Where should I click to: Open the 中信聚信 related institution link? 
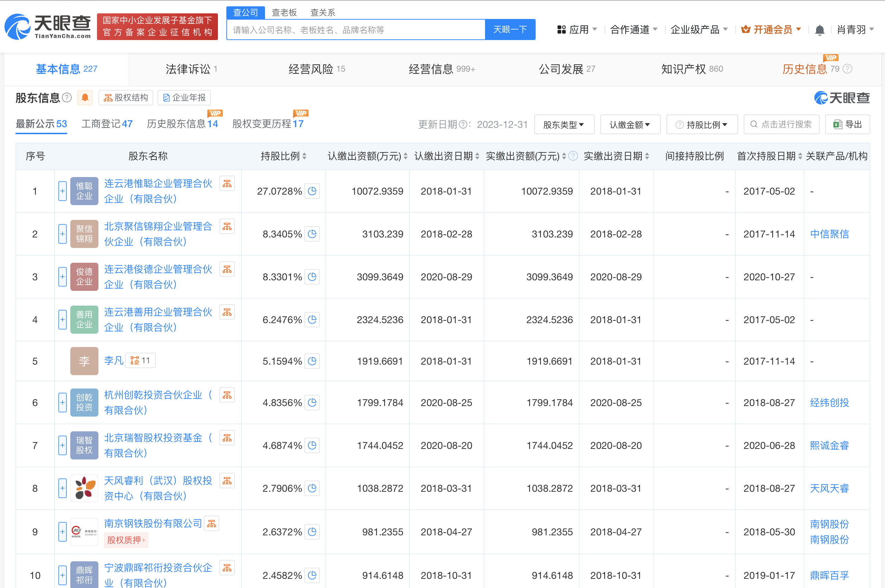829,234
